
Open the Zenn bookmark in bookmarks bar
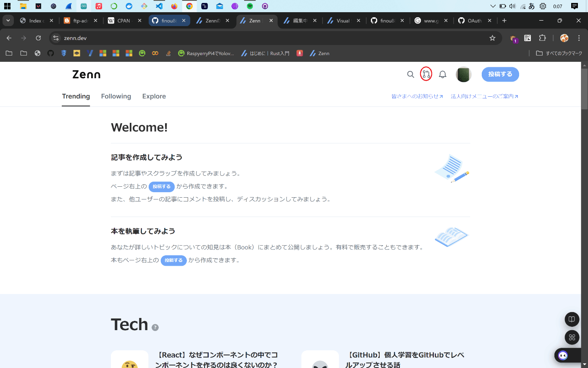319,53
